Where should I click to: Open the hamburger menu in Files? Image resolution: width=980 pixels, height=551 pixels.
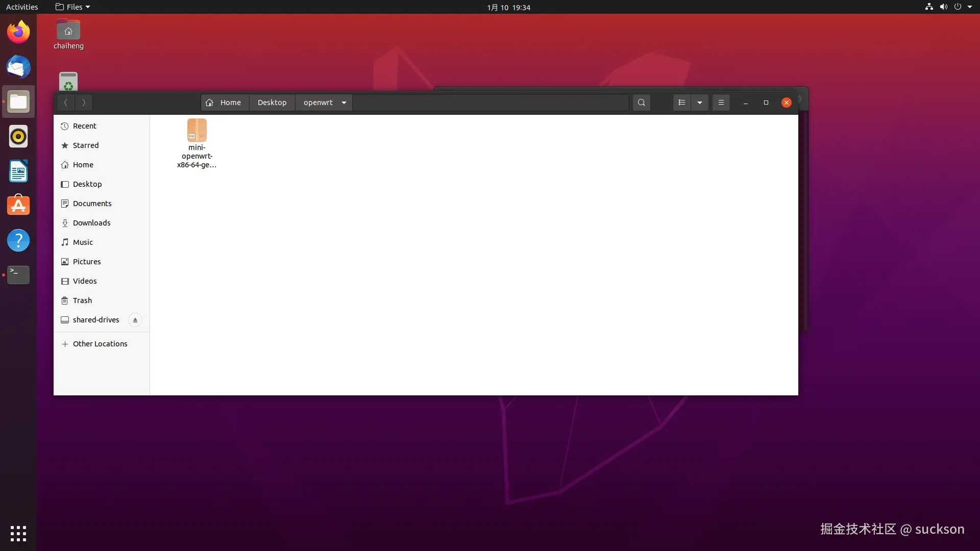point(721,103)
